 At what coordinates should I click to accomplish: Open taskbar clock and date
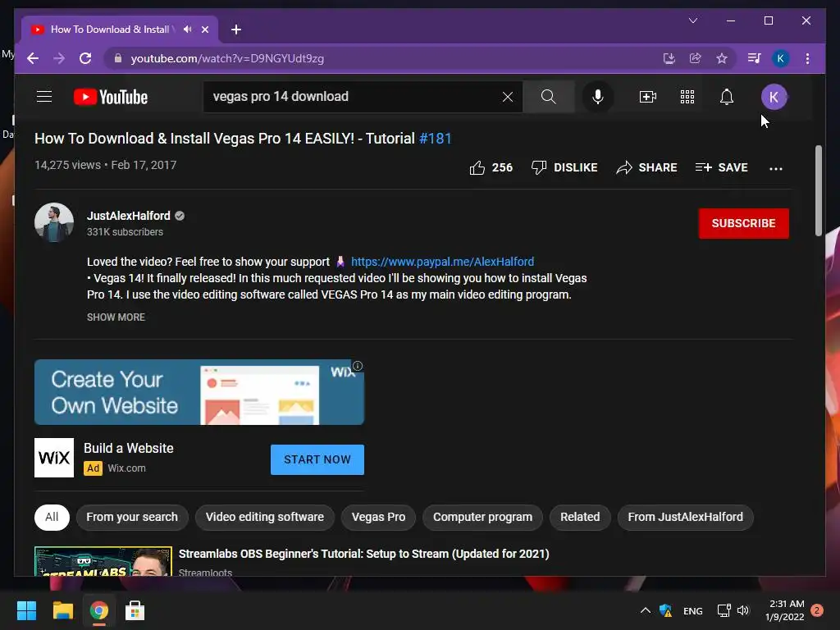click(785, 610)
